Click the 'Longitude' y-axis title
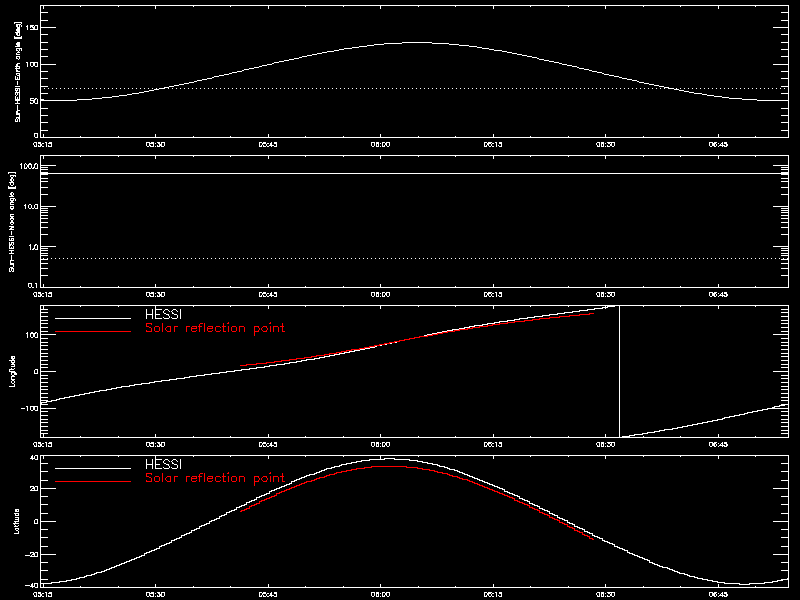Viewport: 800px width, 600px height. point(13,371)
